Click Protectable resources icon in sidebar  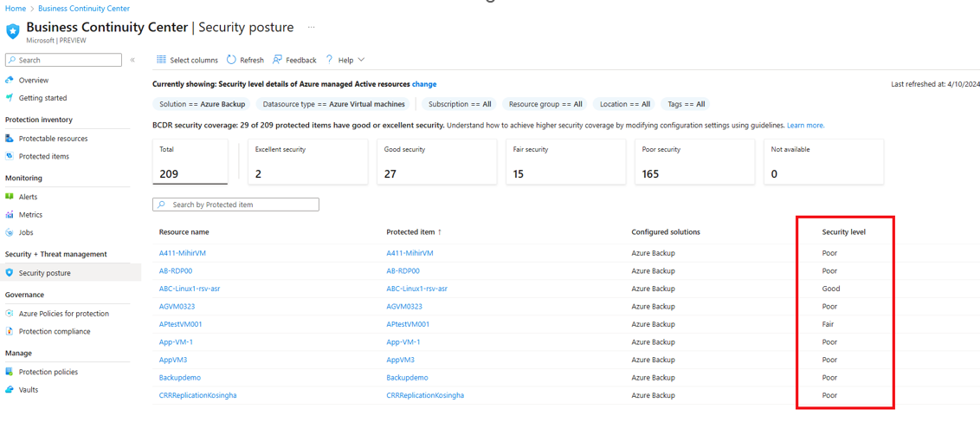click(x=10, y=139)
